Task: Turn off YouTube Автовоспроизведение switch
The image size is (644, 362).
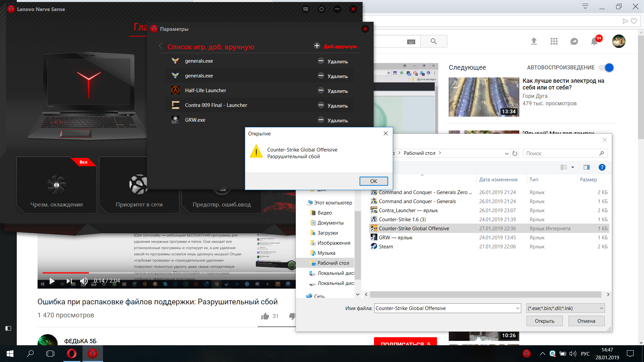Action: 606,68
